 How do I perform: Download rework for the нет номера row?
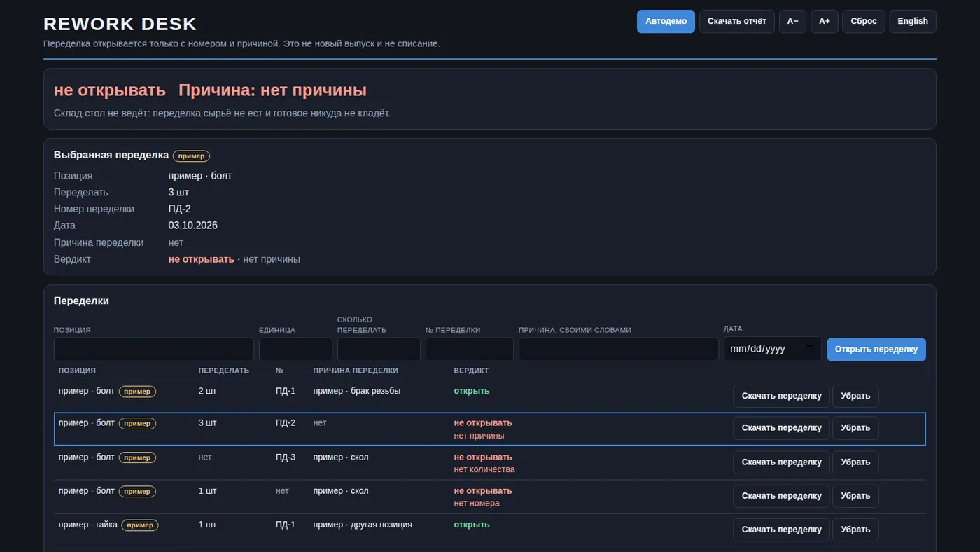(x=781, y=496)
